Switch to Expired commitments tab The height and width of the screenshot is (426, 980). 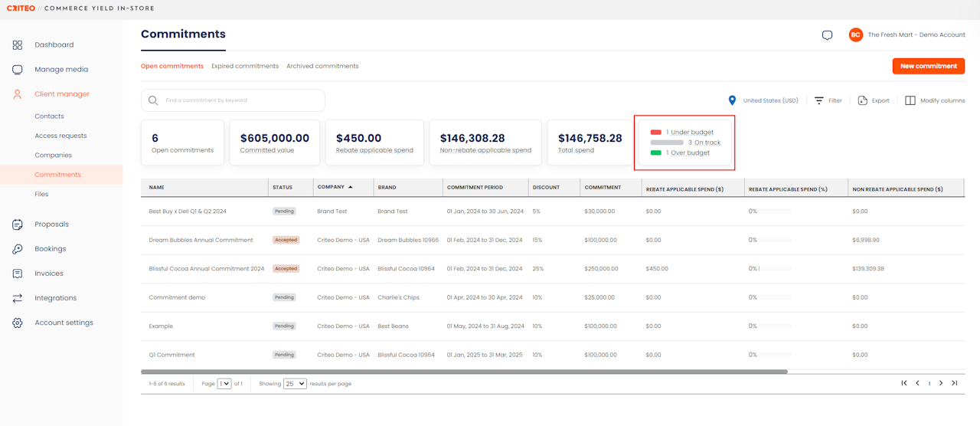(245, 66)
